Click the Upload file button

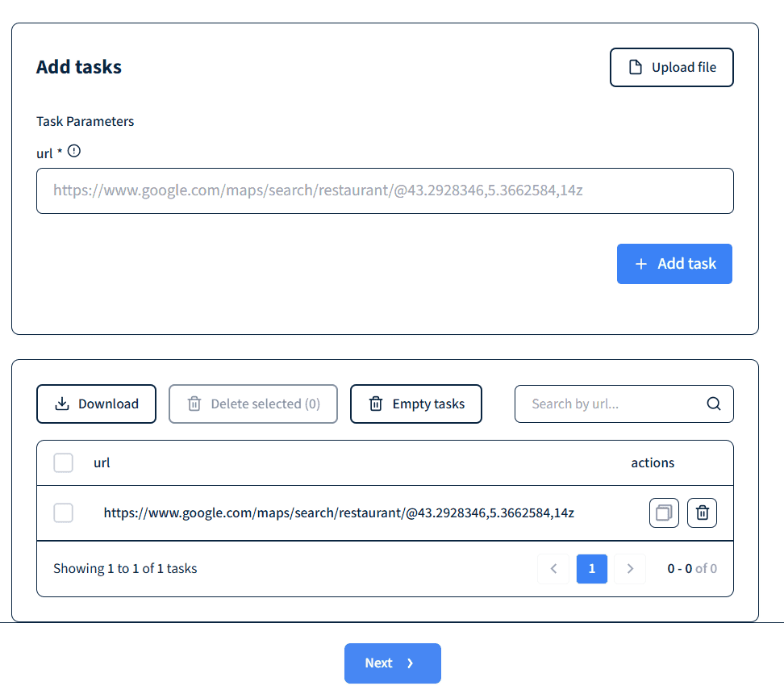(x=671, y=67)
